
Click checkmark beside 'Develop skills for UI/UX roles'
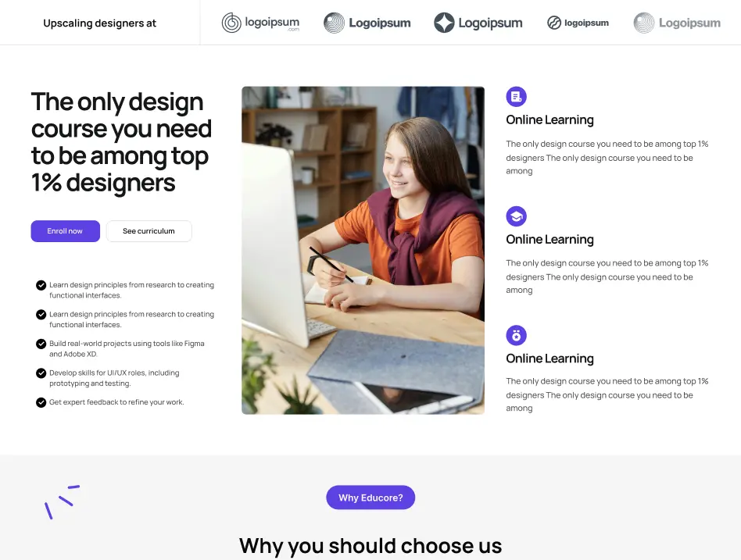tap(41, 373)
